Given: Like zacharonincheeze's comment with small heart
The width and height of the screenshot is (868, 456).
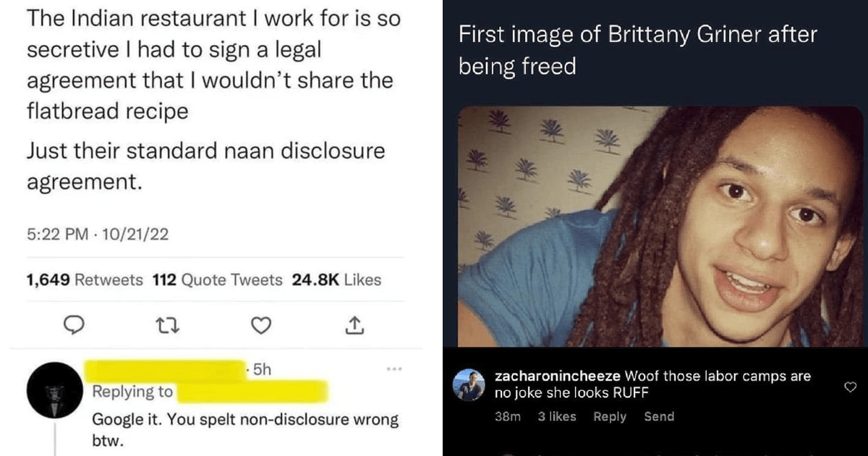Looking at the screenshot, I should click(850, 388).
